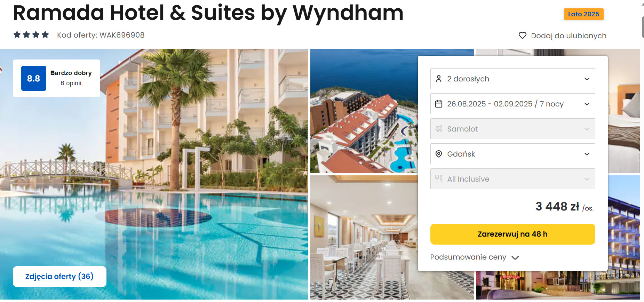Open Zdjęcia oferty (36) gallery
The image size is (644, 302).
pos(59,277)
